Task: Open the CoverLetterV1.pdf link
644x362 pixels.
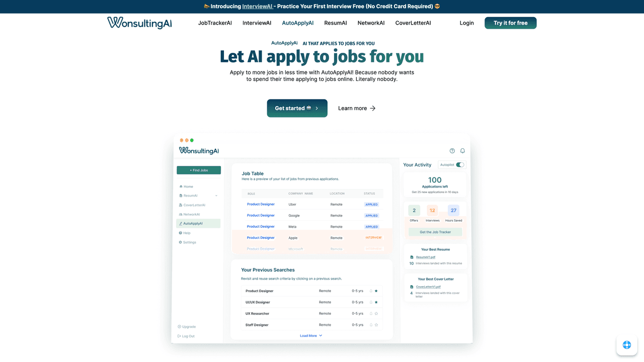Action: 428,287
